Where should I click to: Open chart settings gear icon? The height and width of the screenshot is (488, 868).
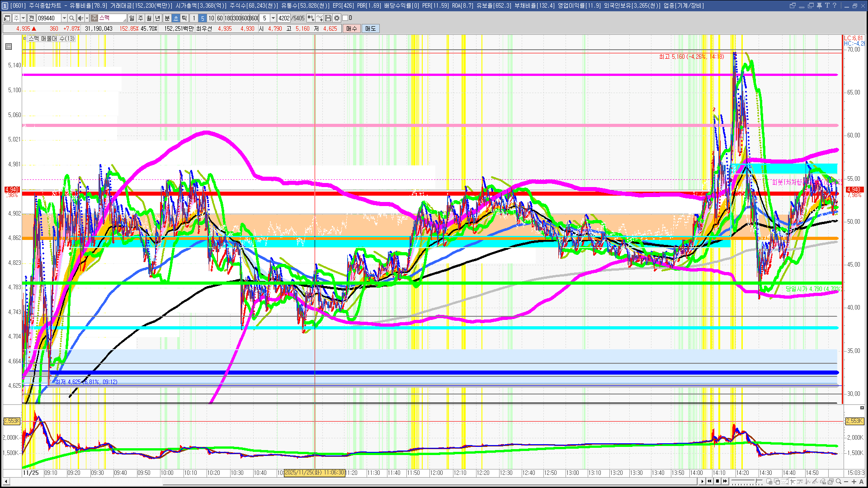pyautogui.click(x=337, y=18)
